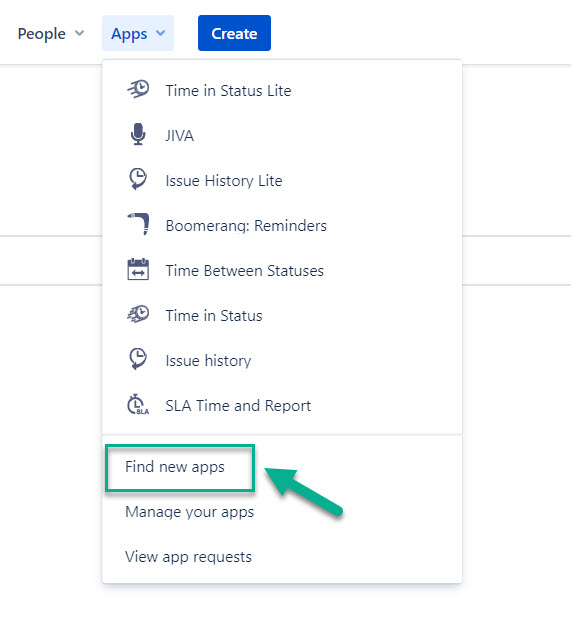Open Time Between Statuses app
This screenshot has width=571, height=637.
(282, 271)
